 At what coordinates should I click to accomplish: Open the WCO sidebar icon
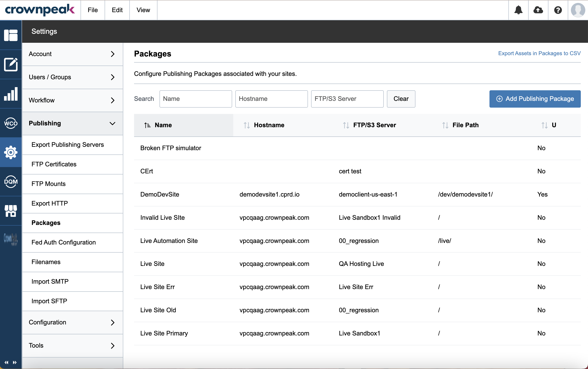point(11,123)
